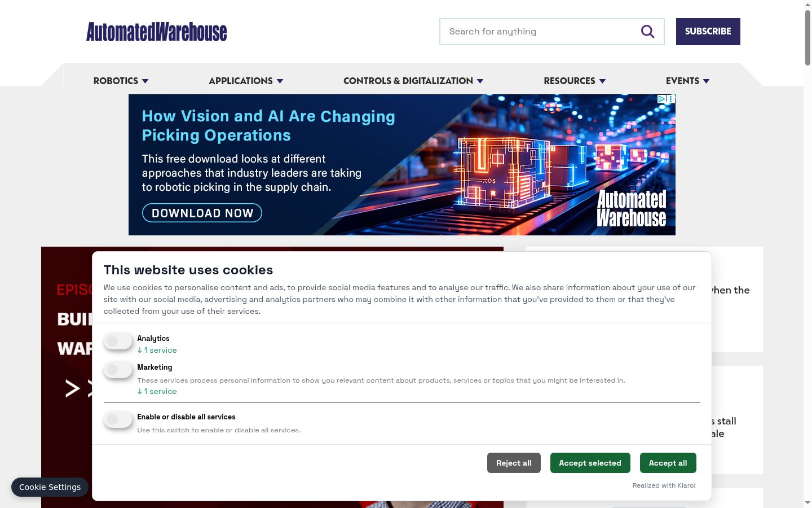Click the 'This website uses cookies' heading
Viewport: 812px width, 508px height.
pyautogui.click(x=188, y=270)
